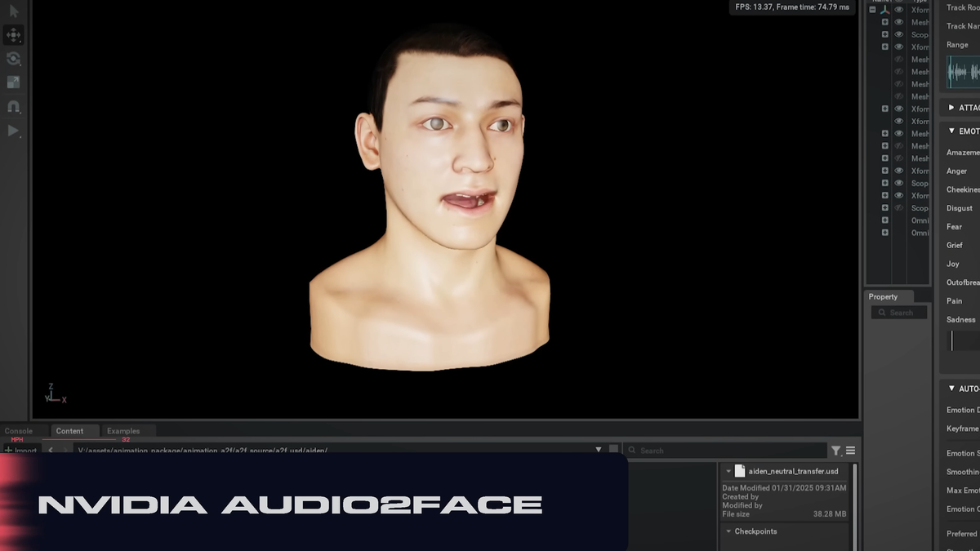The width and height of the screenshot is (980, 551).
Task: Switch to the Console tab
Action: [x=19, y=431]
